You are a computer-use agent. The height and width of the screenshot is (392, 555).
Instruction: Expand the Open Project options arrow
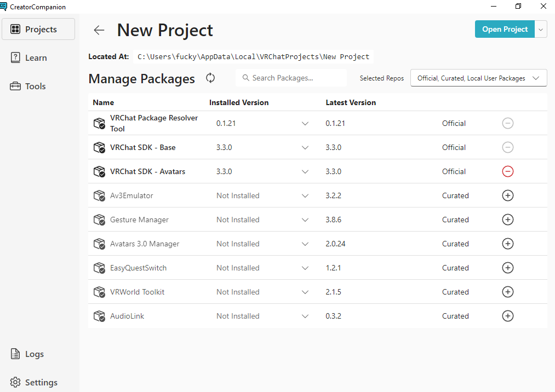(541, 29)
